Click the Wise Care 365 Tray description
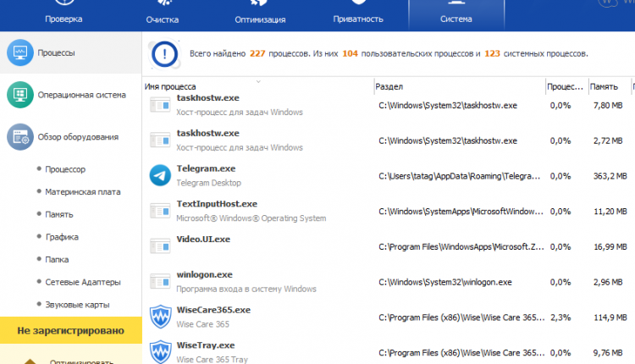 tap(212, 359)
